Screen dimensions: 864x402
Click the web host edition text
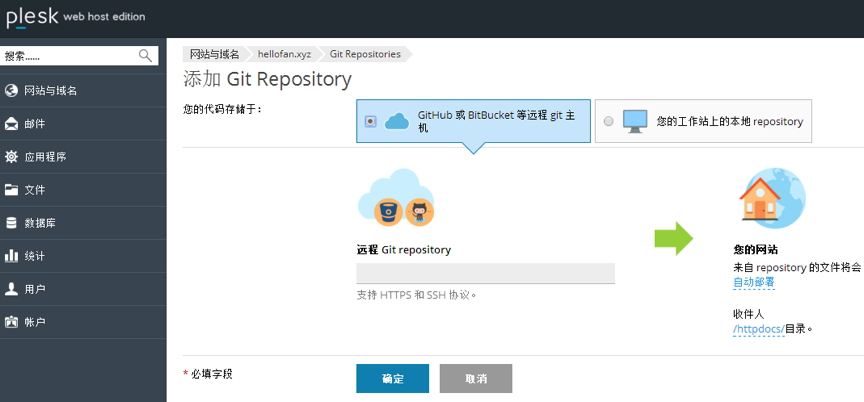(x=104, y=17)
